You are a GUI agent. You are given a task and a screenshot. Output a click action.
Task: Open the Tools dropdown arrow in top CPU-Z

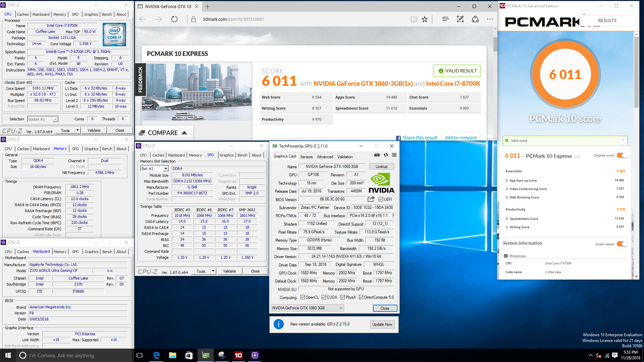(77, 130)
